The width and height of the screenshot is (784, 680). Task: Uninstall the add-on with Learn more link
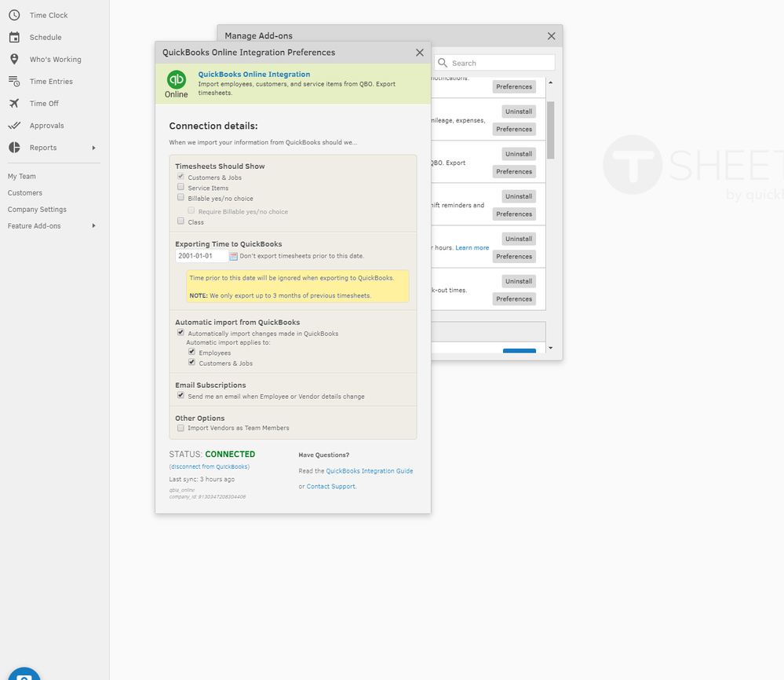519,239
